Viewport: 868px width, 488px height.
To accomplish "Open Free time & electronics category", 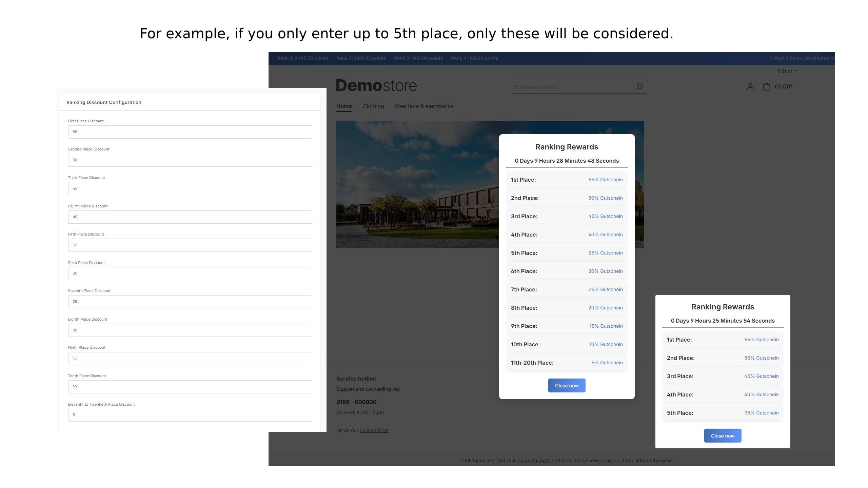I will [x=424, y=106].
